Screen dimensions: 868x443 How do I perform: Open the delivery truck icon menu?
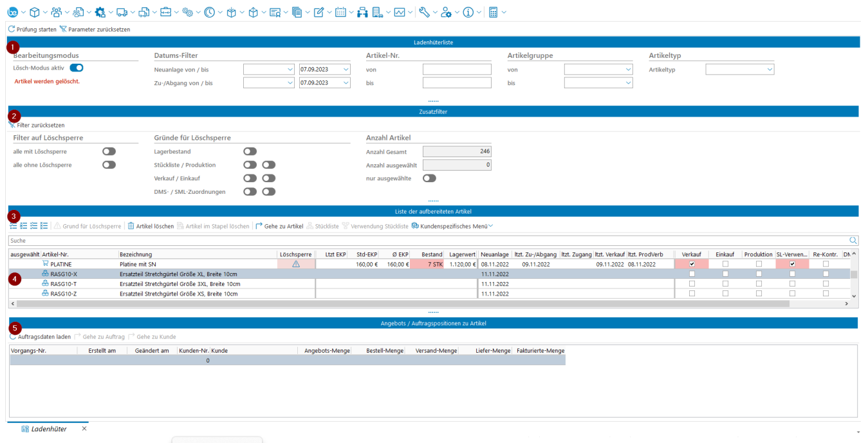[x=122, y=12]
